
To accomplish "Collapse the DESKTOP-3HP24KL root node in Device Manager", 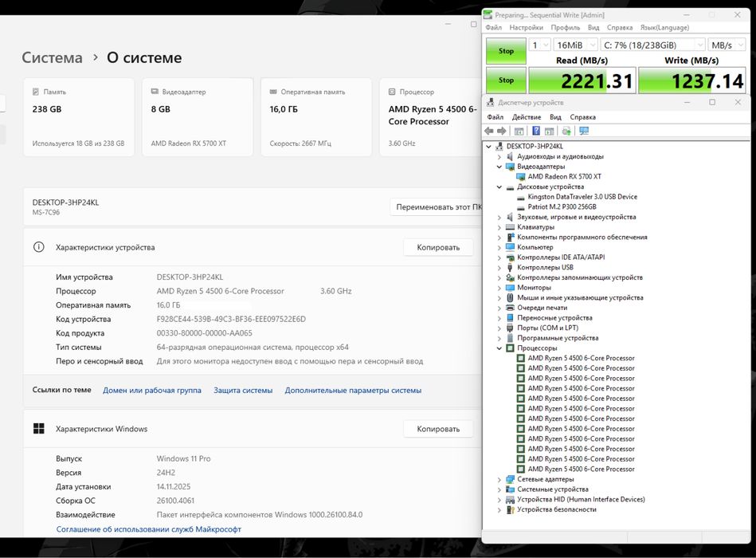I will (489, 146).
